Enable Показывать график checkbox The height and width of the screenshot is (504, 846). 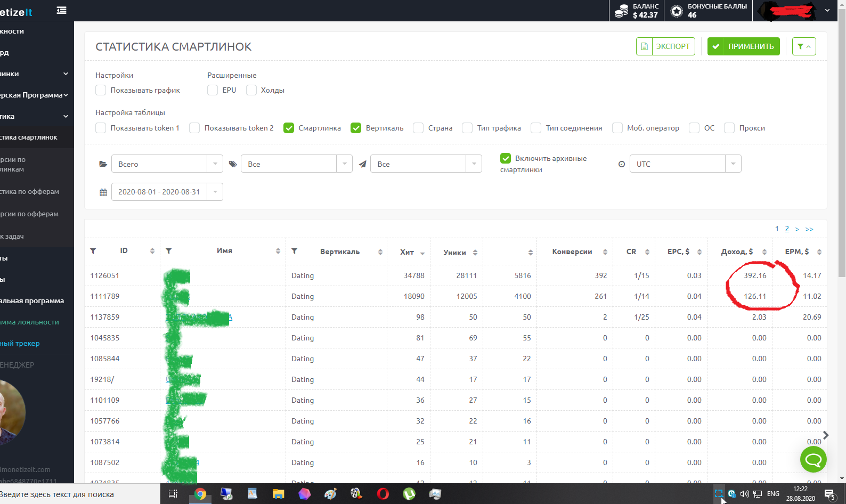(101, 90)
